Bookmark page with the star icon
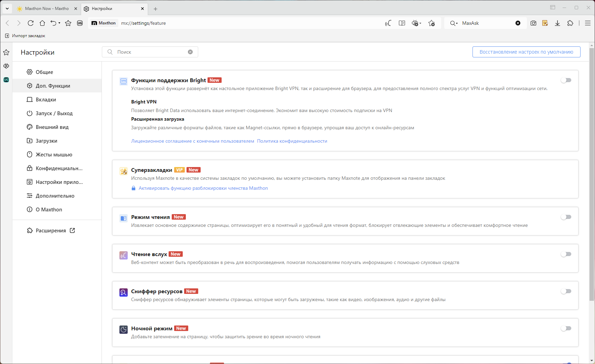 [x=68, y=23]
